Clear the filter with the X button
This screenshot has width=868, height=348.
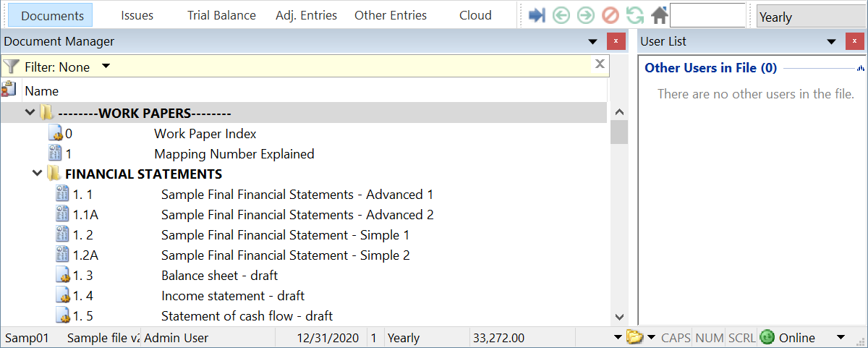tap(600, 64)
